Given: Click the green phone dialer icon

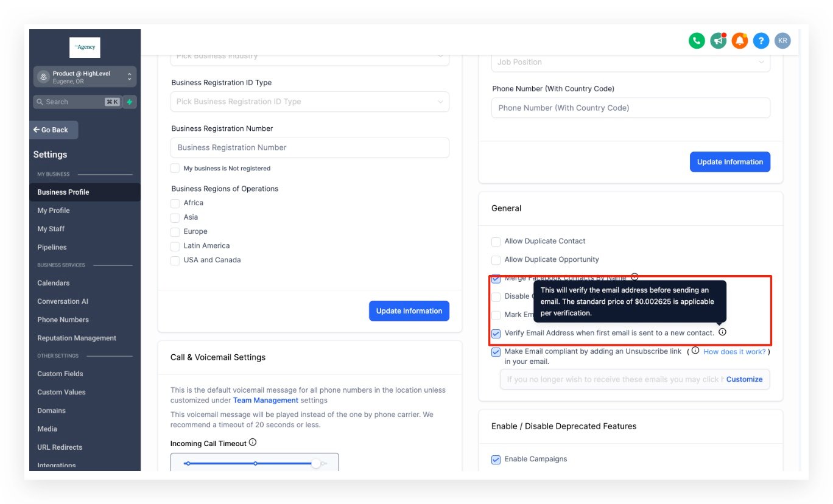Looking at the screenshot, I should pyautogui.click(x=697, y=41).
